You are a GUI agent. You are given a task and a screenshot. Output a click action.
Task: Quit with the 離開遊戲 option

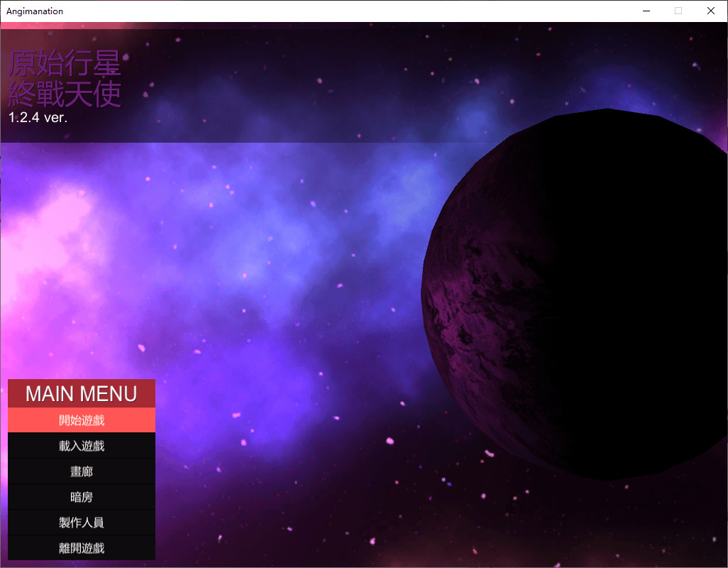click(x=82, y=548)
